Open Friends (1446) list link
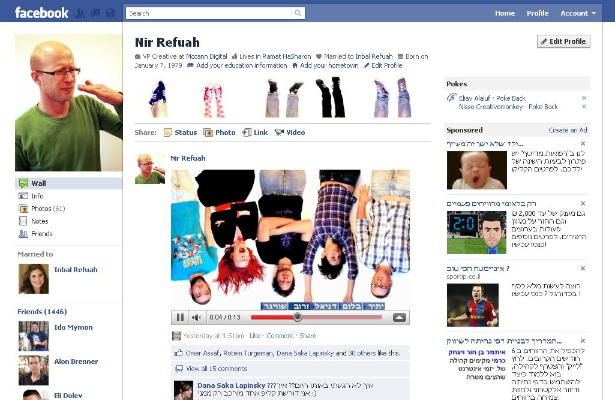The height and width of the screenshot is (400, 615). [42, 311]
